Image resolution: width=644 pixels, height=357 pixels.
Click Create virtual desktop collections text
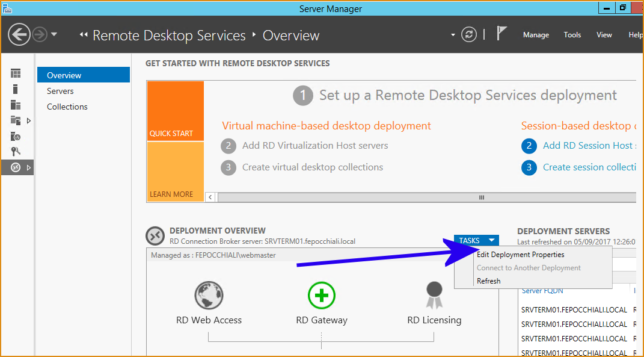[x=313, y=167]
